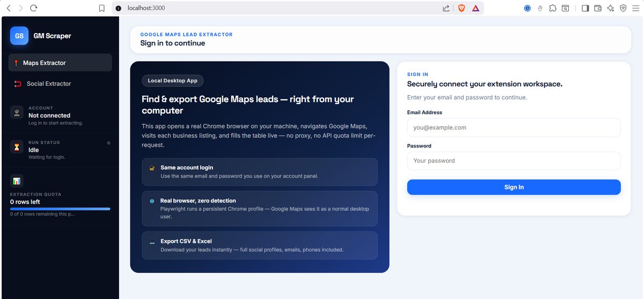
Task: Click the 'Not connected' account status
Action: point(49,115)
